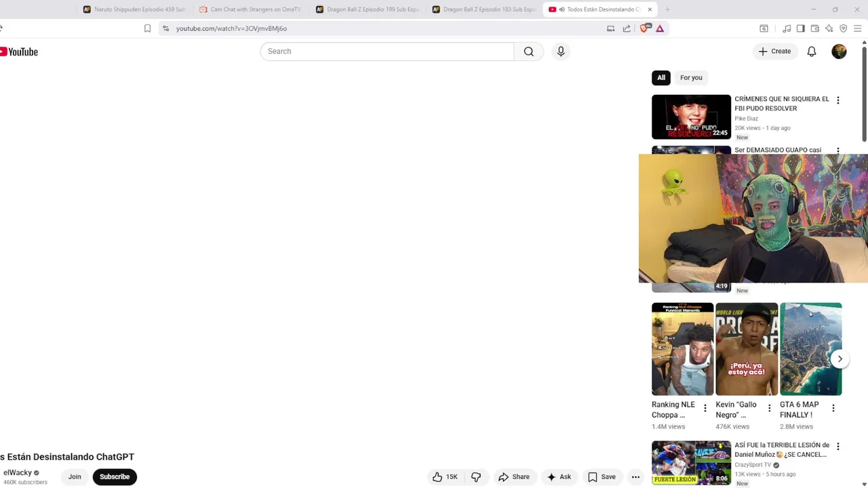Open the Daniel Muñoz injury video thumbnail
The image size is (868, 488).
point(691,463)
